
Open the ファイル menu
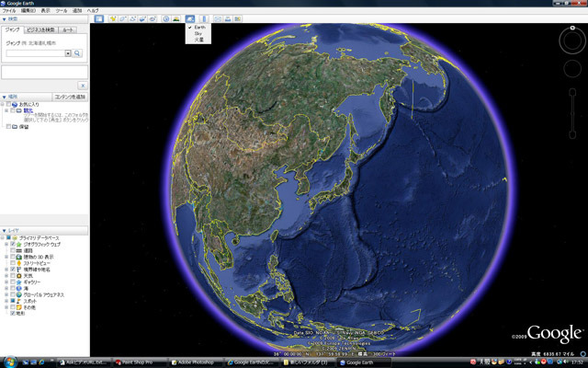point(9,11)
